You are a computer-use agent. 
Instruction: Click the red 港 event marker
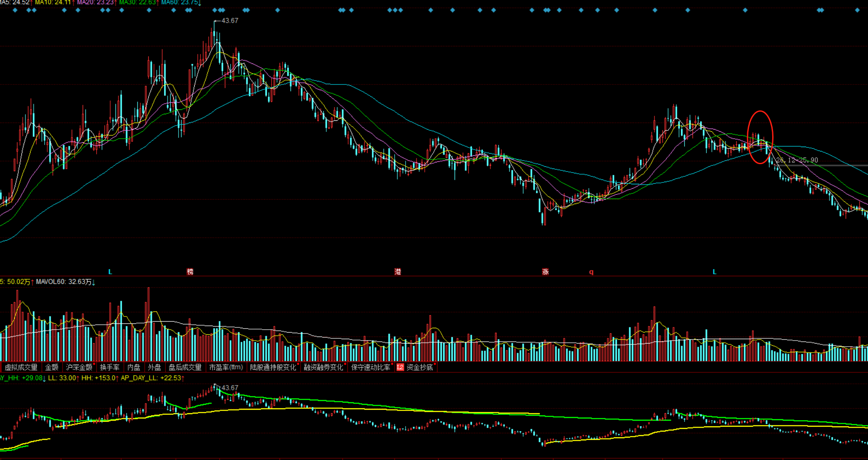[x=398, y=272]
